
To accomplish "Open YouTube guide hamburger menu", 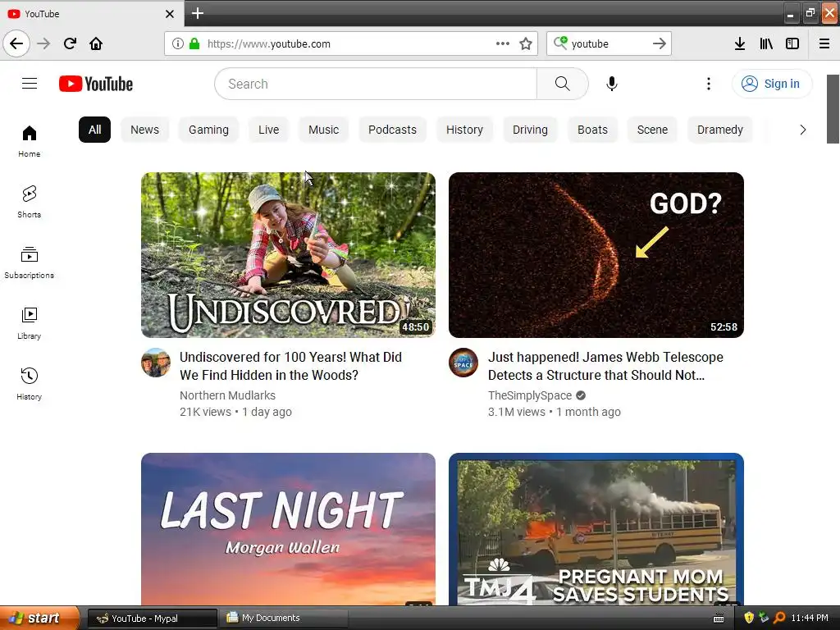I will tap(30, 84).
